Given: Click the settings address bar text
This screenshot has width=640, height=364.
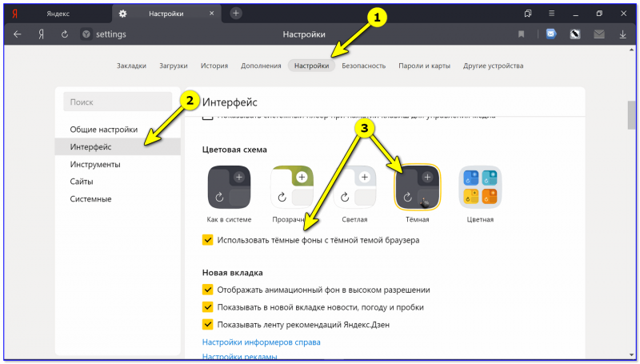Looking at the screenshot, I should [x=111, y=34].
